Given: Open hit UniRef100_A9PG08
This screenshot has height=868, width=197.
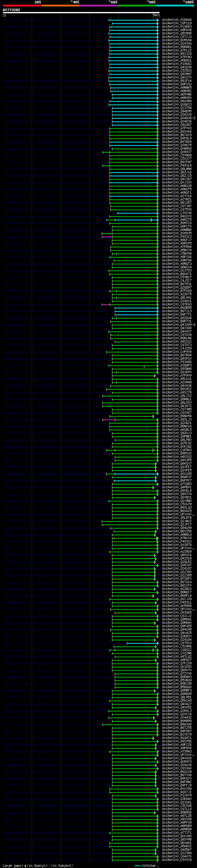Looking at the screenshot, I should click(x=177, y=30).
